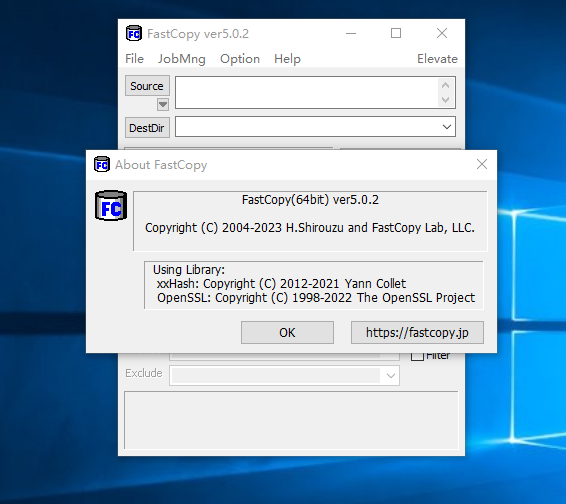Screen dimensions: 566x504
Task: Click the Source button
Action: coord(147,86)
